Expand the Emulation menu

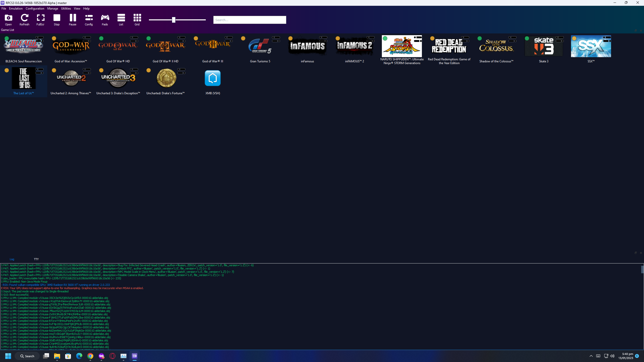[x=16, y=9]
